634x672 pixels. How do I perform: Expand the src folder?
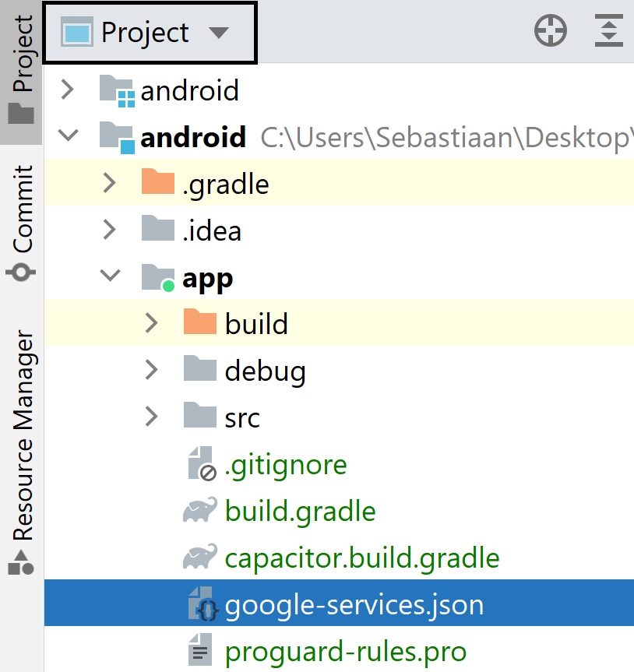click(x=150, y=417)
